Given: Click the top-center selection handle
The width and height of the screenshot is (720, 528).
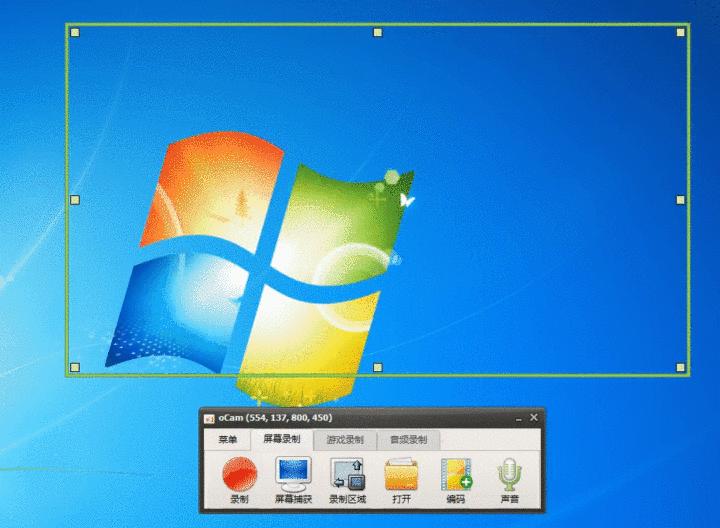Looking at the screenshot, I should [x=377, y=33].
